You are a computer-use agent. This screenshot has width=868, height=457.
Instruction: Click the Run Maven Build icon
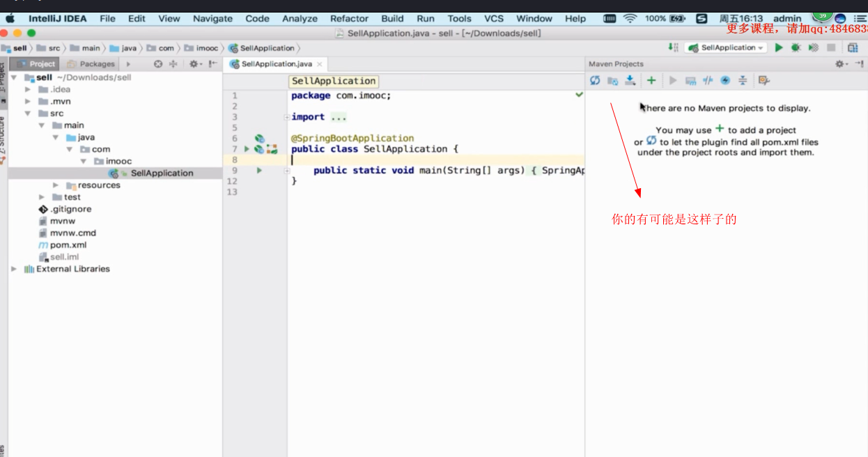tap(673, 81)
